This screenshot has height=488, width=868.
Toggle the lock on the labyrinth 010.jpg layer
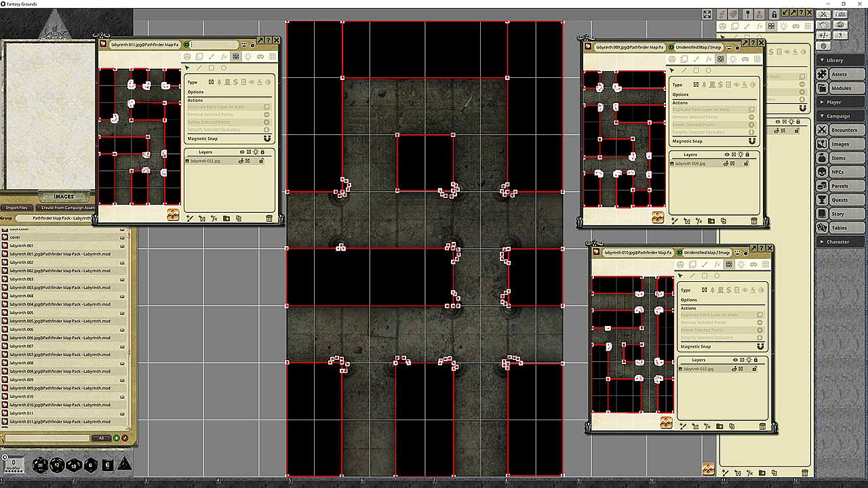click(x=755, y=369)
